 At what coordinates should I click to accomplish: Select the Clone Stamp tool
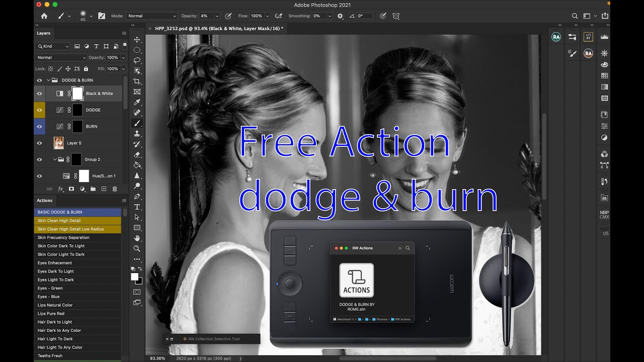[x=137, y=134]
